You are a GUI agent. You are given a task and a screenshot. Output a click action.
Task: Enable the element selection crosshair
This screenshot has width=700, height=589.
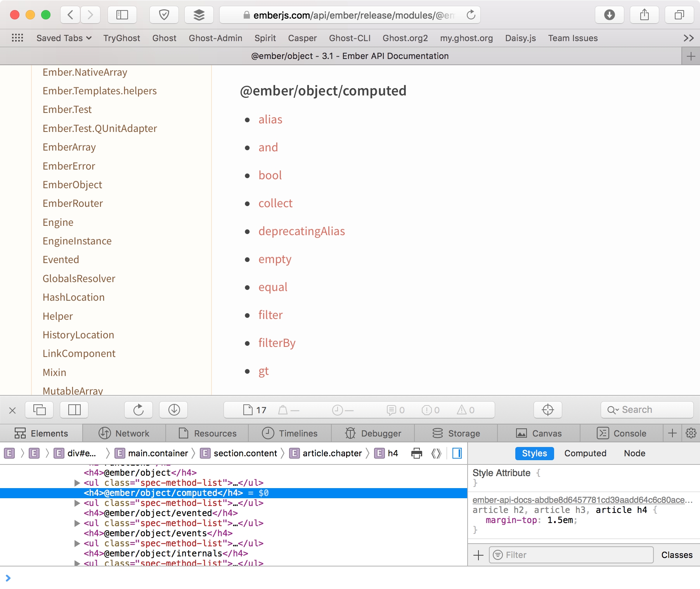click(548, 410)
